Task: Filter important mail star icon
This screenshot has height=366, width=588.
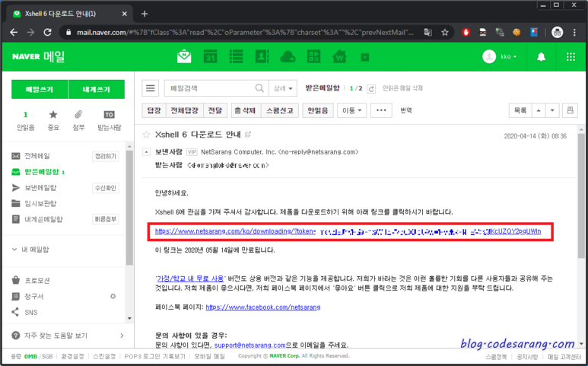Action: [x=53, y=121]
